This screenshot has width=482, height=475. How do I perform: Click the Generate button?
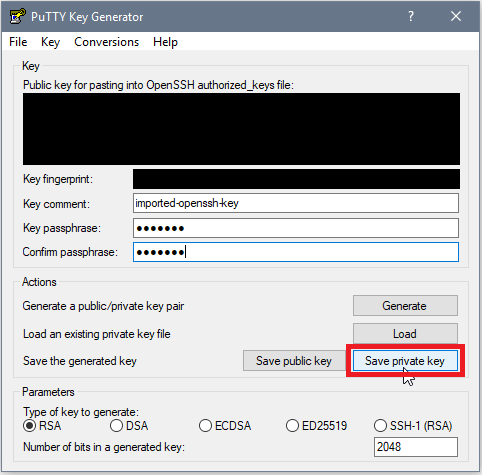405,305
